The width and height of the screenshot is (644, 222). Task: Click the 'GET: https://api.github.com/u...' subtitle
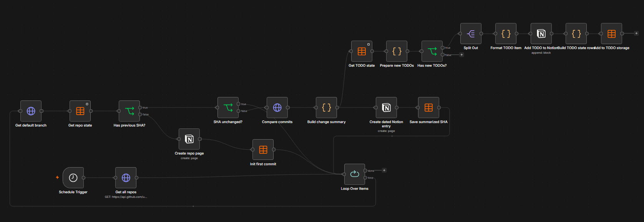(x=126, y=197)
